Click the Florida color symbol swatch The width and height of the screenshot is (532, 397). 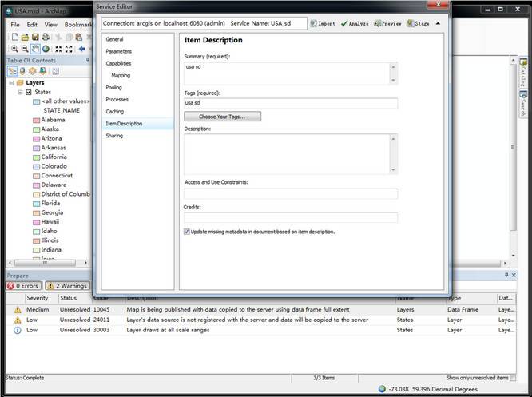[36, 204]
